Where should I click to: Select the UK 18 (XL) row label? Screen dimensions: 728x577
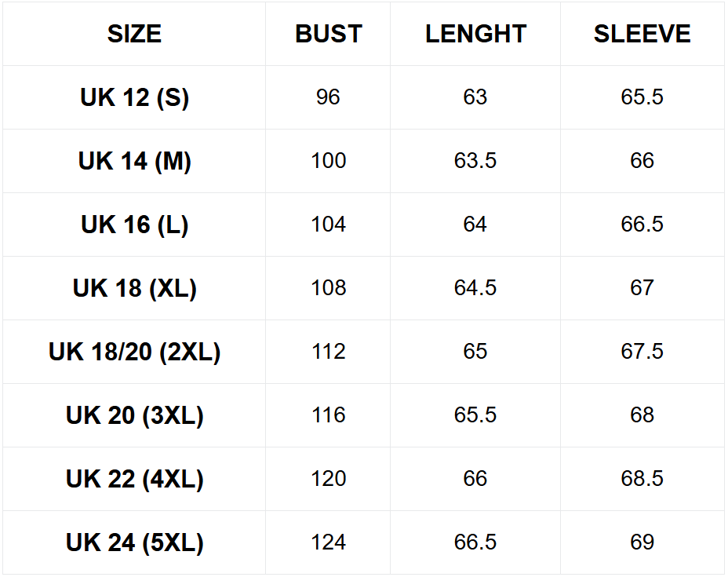[134, 288]
